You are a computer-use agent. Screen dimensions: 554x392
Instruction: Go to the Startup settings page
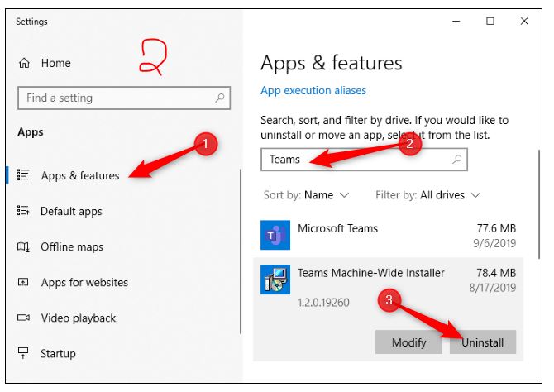click(58, 353)
